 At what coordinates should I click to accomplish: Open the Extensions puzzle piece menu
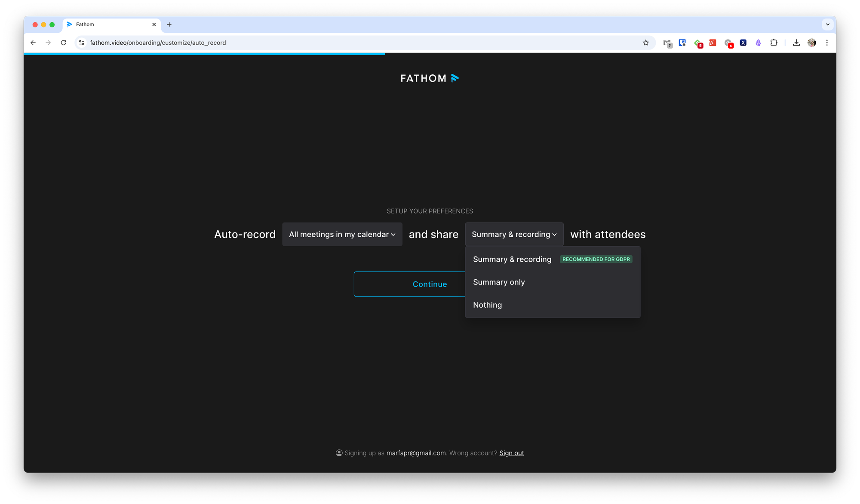pyautogui.click(x=774, y=43)
